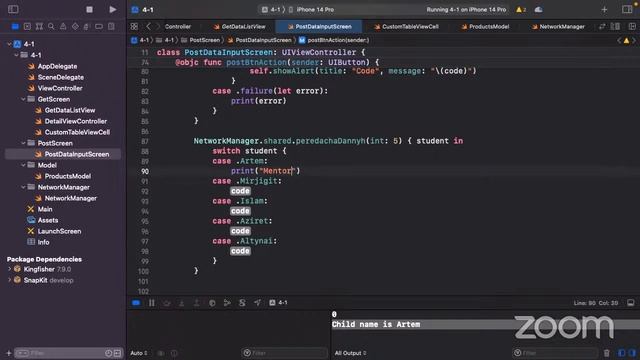This screenshot has width=640, height=360.
Task: Open the debug navigator
Action: point(87,27)
